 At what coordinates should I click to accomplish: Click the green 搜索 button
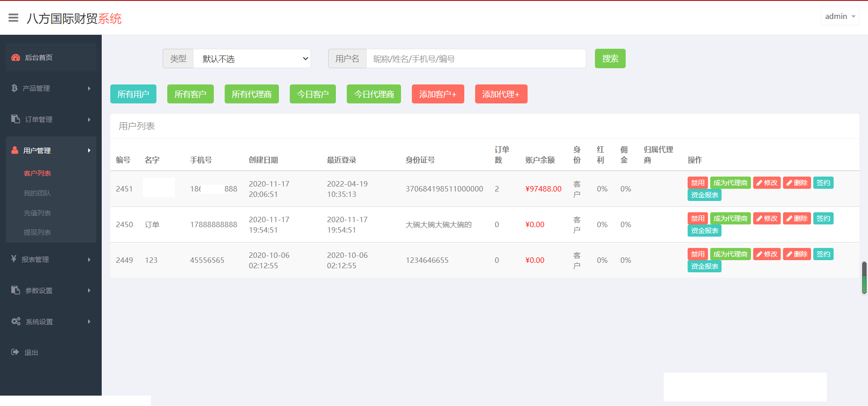point(610,59)
